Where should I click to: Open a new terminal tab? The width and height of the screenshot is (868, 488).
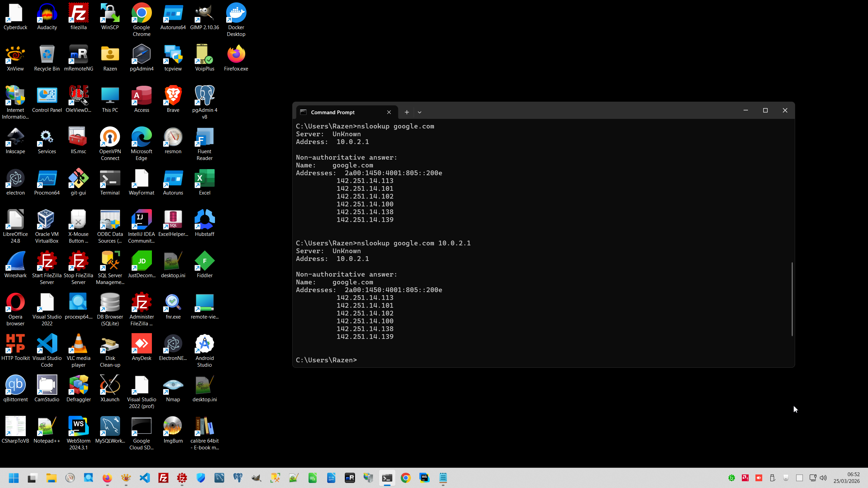click(407, 112)
